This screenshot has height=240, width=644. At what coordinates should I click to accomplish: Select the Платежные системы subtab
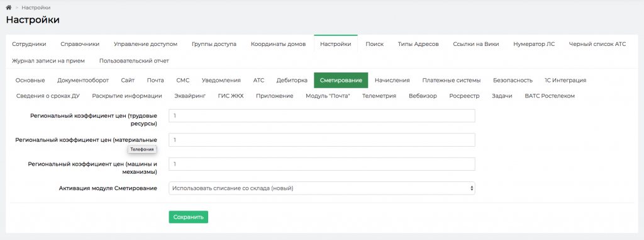point(452,80)
